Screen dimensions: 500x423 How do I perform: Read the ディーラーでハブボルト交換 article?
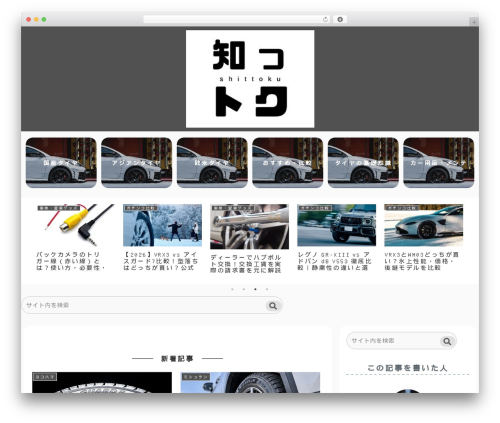click(x=246, y=264)
